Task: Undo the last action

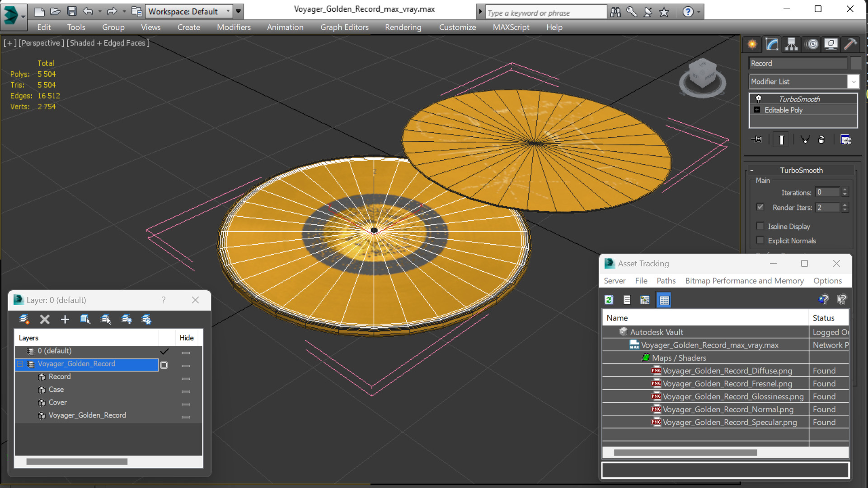Action: click(88, 11)
